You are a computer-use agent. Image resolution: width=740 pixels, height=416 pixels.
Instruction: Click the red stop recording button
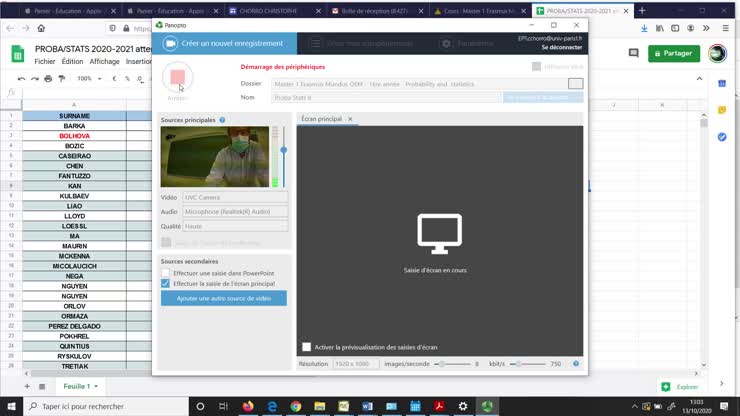(177, 77)
